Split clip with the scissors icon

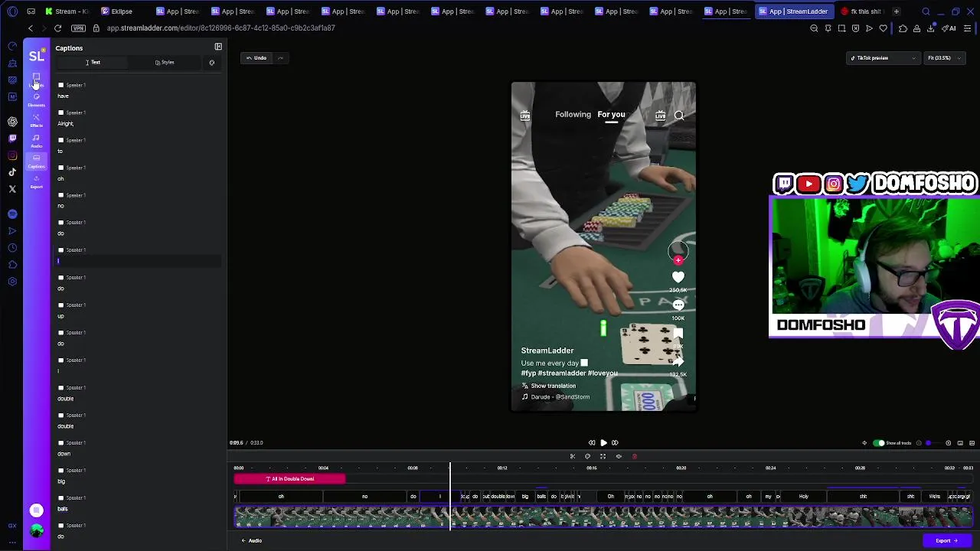[572, 456]
